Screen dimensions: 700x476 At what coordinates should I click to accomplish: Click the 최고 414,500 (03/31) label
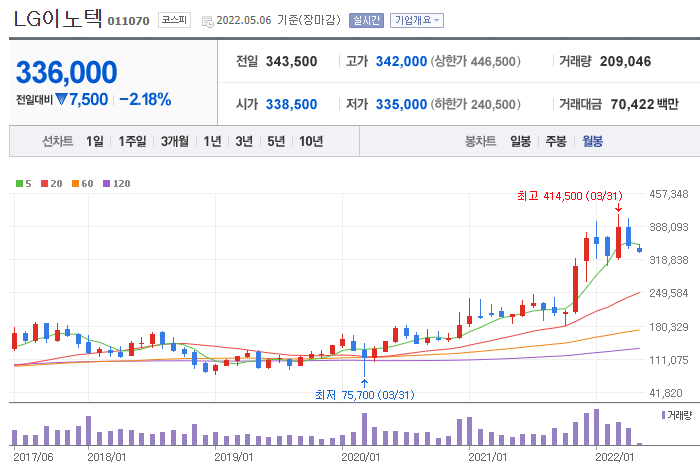[x=570, y=196]
